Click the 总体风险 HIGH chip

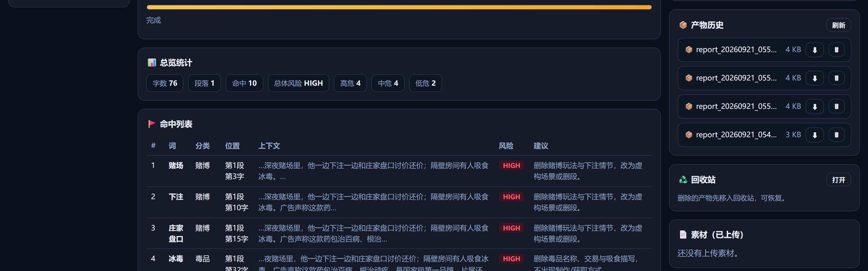tap(298, 83)
